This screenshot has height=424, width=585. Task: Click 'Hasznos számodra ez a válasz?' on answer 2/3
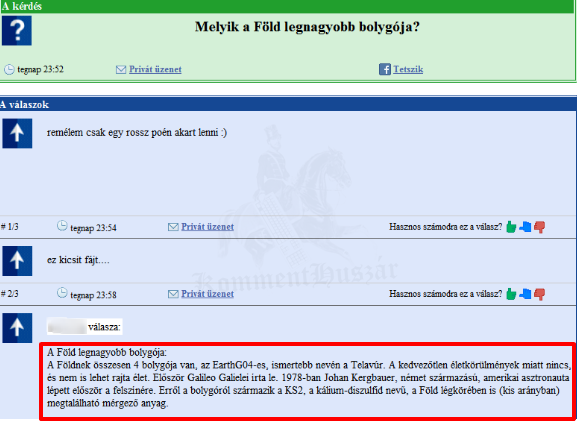pyautogui.click(x=445, y=294)
